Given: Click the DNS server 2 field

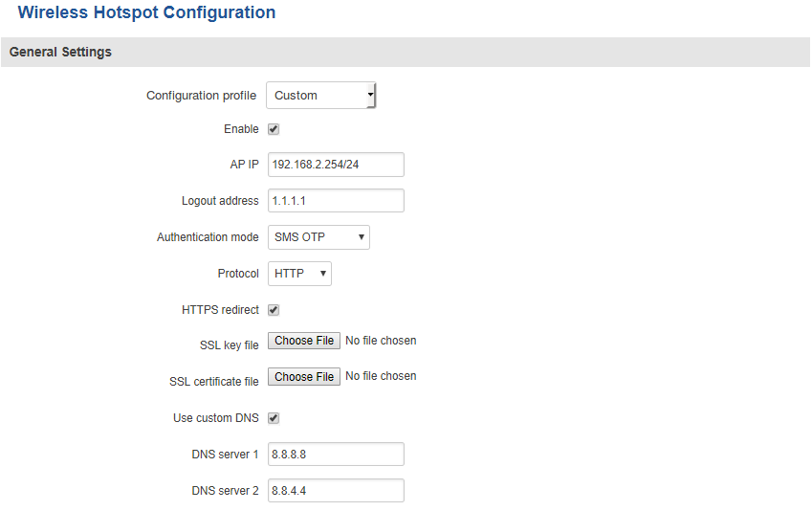Looking at the screenshot, I should pos(336,491).
